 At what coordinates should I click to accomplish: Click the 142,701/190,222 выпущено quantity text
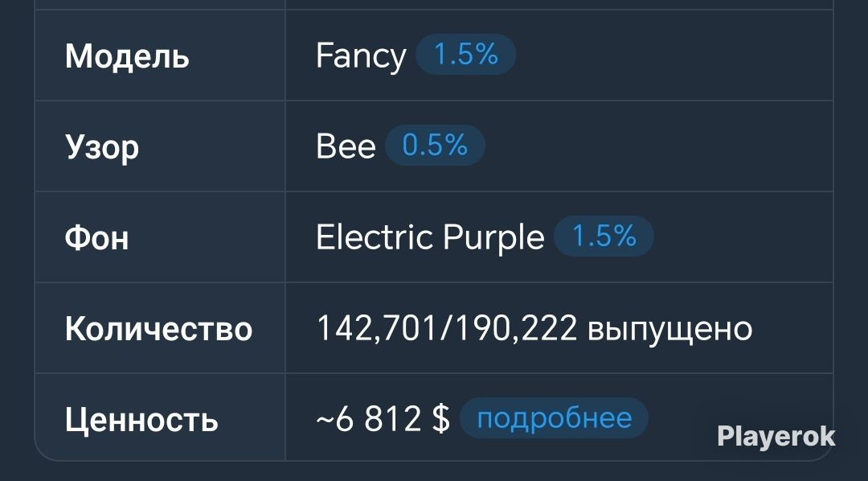[x=534, y=328]
